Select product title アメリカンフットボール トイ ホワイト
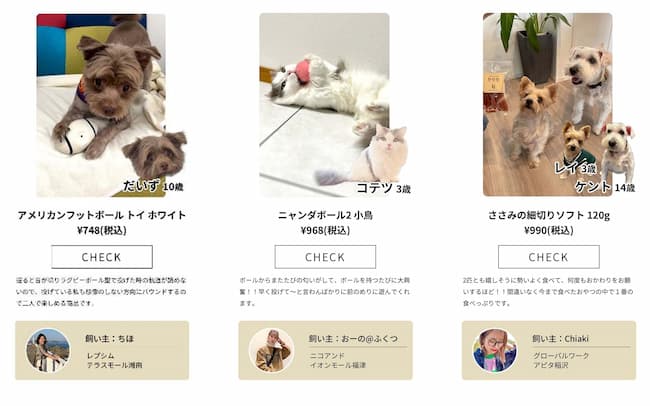 point(102,215)
